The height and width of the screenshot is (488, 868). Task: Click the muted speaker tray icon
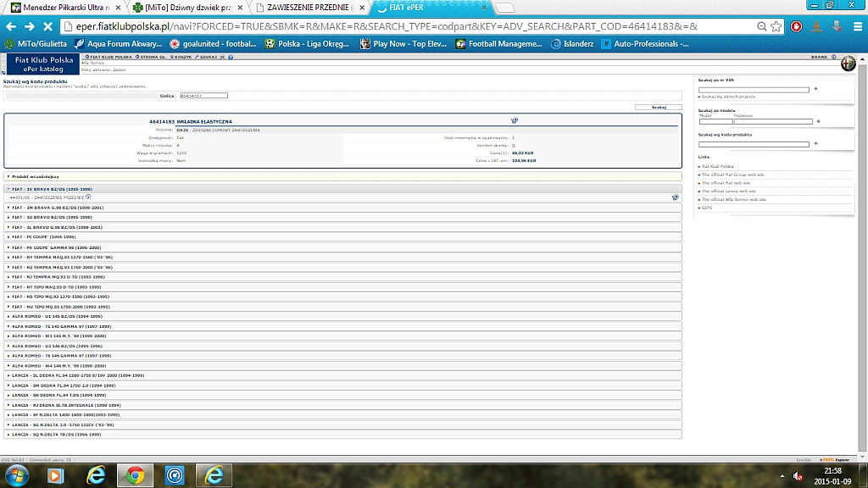coord(798,476)
